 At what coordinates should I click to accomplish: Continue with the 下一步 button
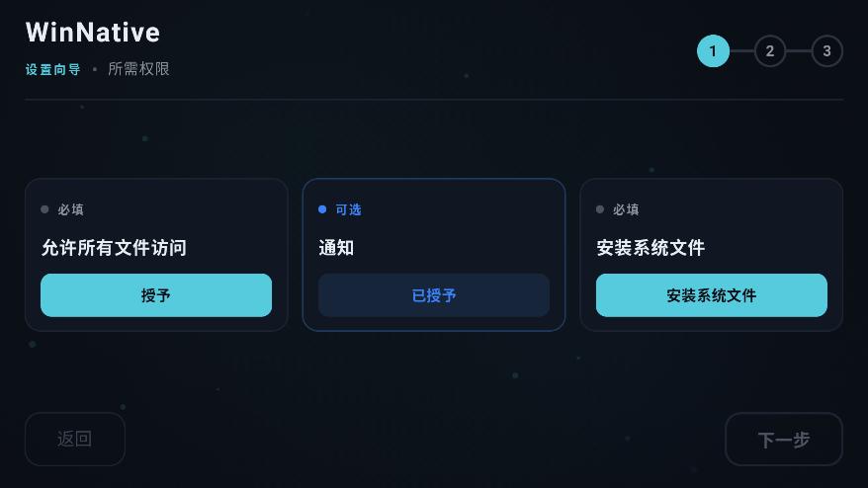(x=783, y=439)
